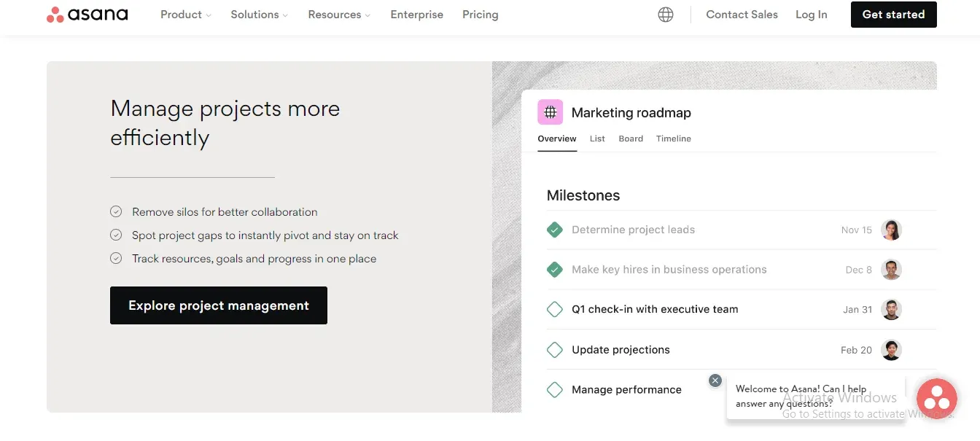Click check icon beside Remove silos
The image size is (980, 441).
pyautogui.click(x=116, y=212)
